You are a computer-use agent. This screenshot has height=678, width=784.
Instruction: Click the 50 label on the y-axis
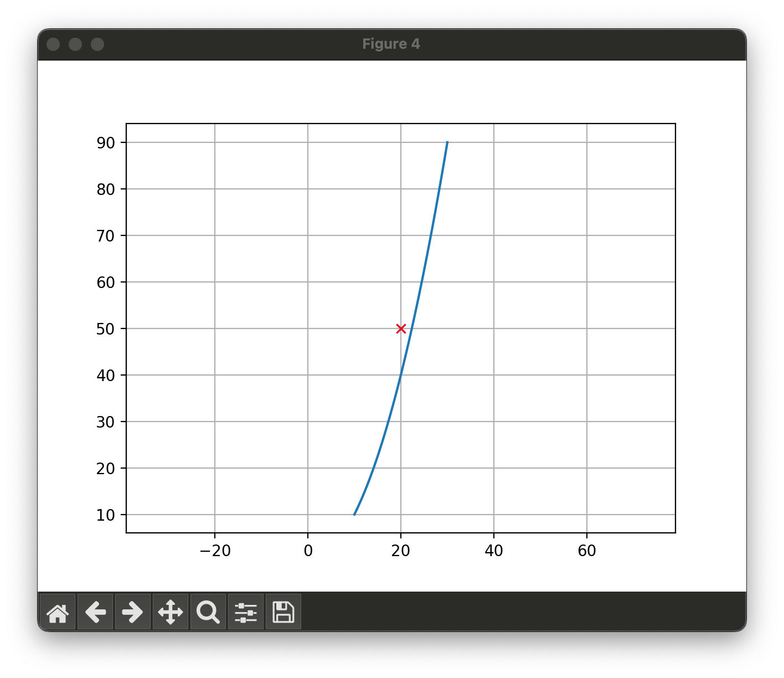click(105, 329)
